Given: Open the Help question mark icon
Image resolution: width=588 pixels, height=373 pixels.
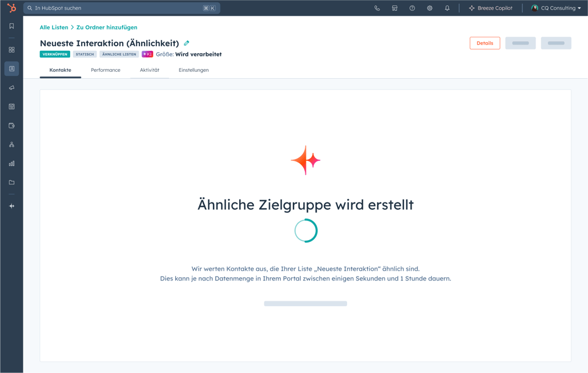Looking at the screenshot, I should (412, 8).
